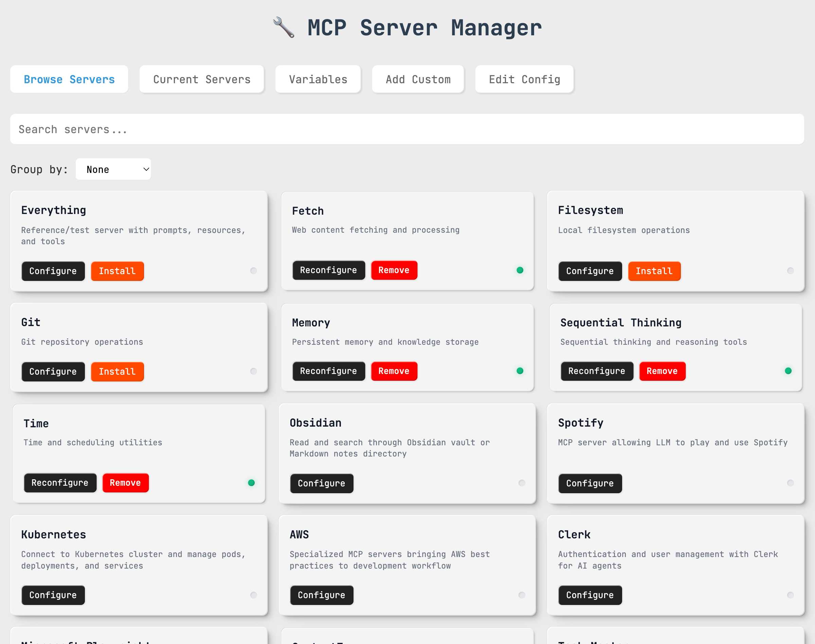This screenshot has height=644, width=815.
Task: Click the green status dot on Time card
Action: 251,483
